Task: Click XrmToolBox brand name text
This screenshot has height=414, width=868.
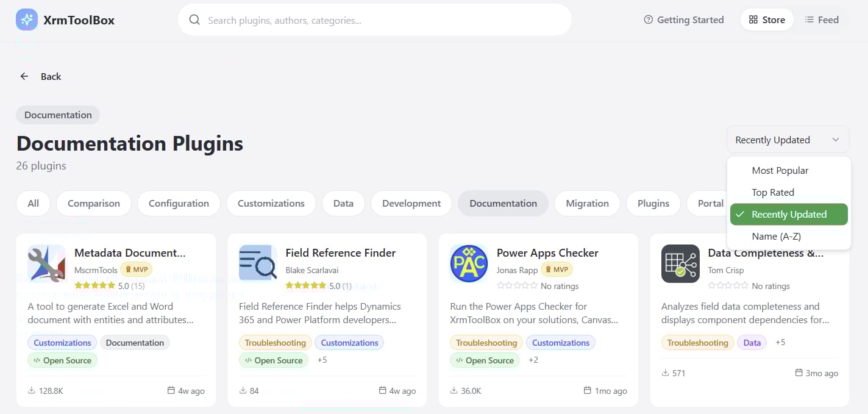Action: click(x=79, y=20)
